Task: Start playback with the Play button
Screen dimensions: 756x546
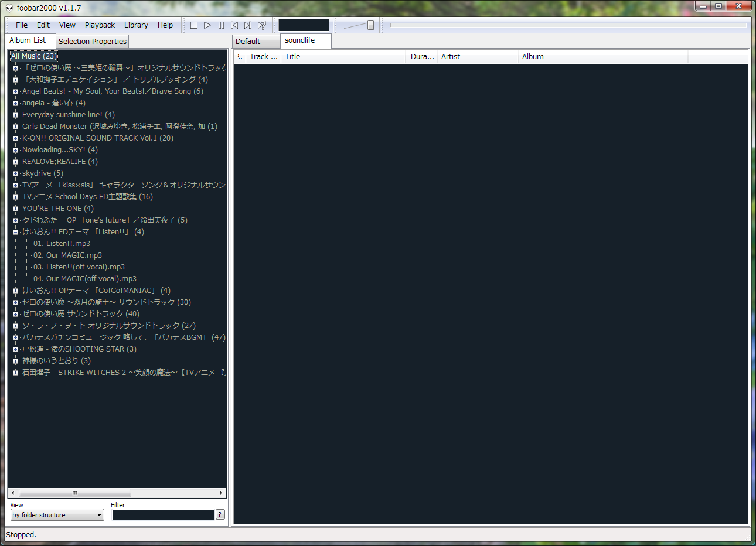Action: (x=207, y=25)
